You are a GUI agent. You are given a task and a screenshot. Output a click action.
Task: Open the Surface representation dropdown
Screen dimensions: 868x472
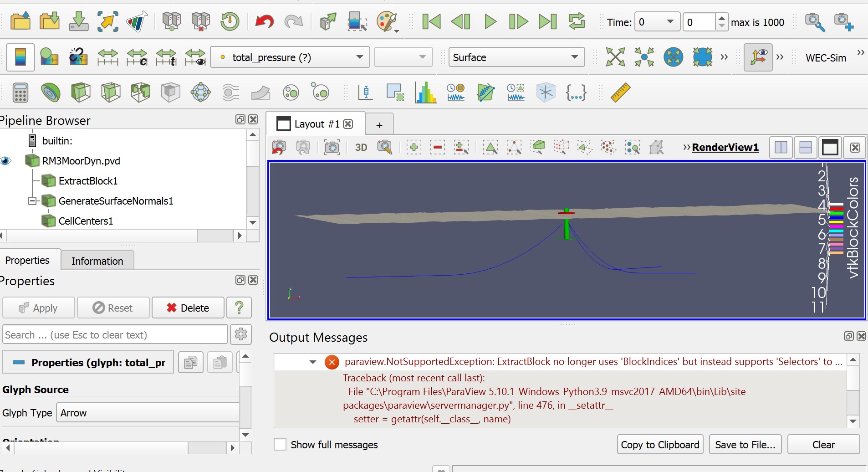516,57
